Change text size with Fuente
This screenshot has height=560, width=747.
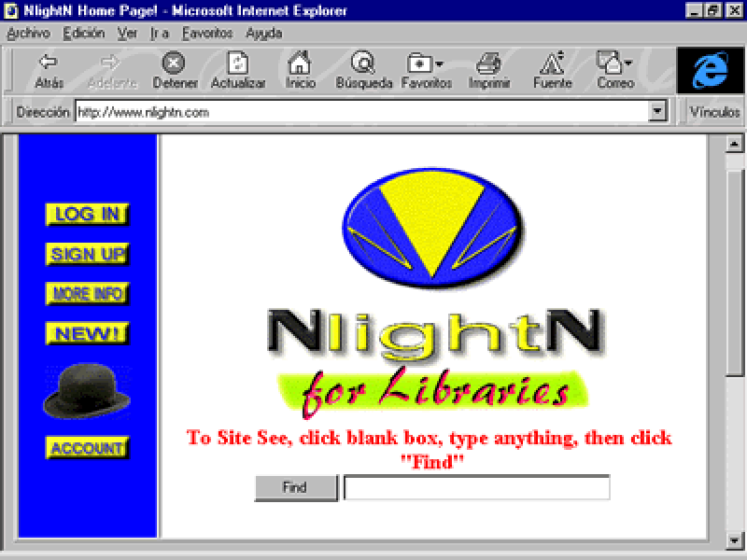click(552, 71)
